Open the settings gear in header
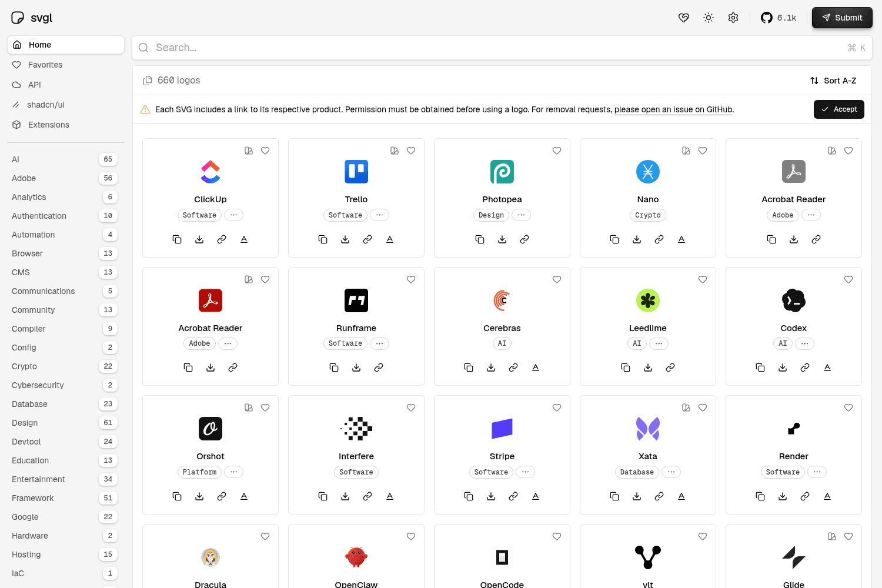Viewport: 882px width, 588px height. click(x=733, y=18)
